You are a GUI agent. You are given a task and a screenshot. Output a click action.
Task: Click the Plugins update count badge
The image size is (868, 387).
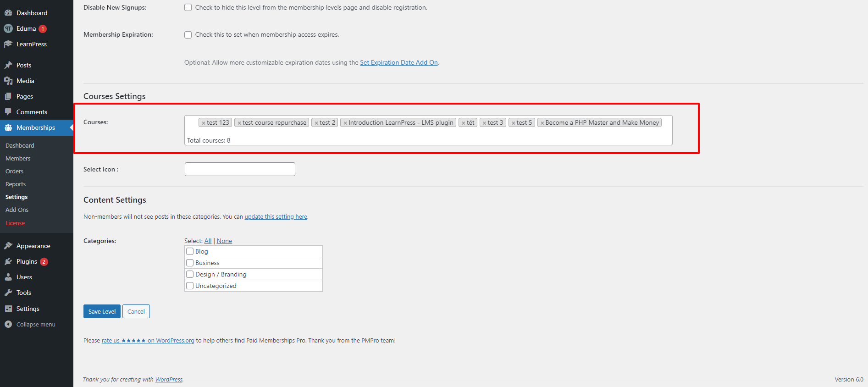[x=44, y=262]
